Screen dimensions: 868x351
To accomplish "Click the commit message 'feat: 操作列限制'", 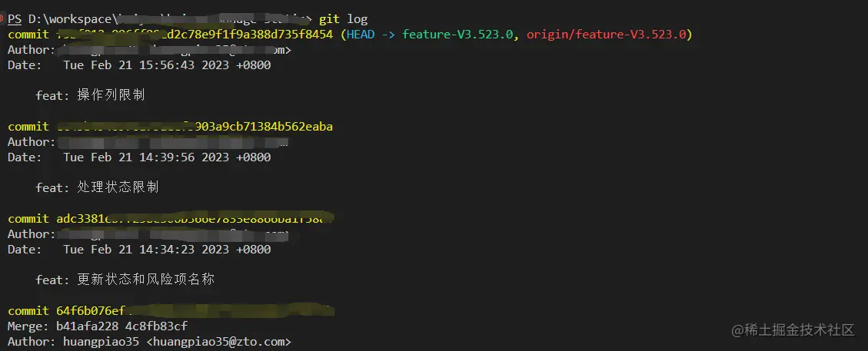I will 90,96.
